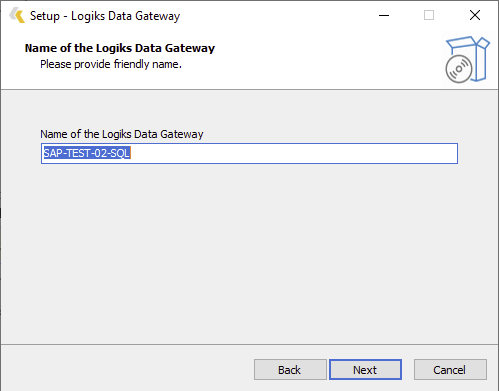
Task: Click the installer box graphic in header
Action: [467, 59]
